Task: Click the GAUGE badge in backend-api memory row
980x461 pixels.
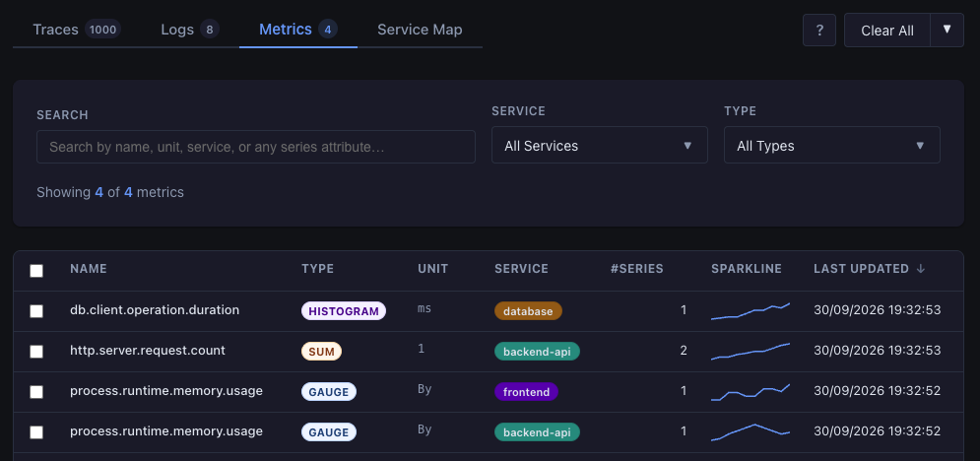Action: coord(329,432)
